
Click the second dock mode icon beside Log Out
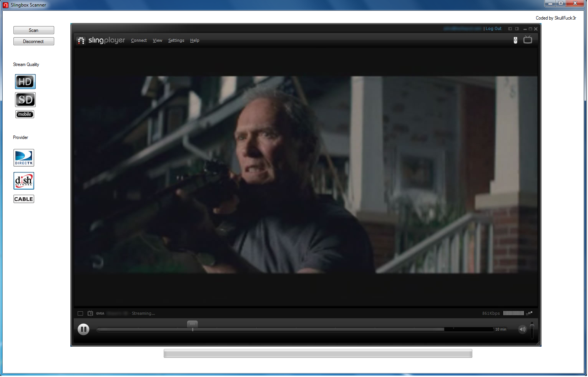click(x=517, y=29)
